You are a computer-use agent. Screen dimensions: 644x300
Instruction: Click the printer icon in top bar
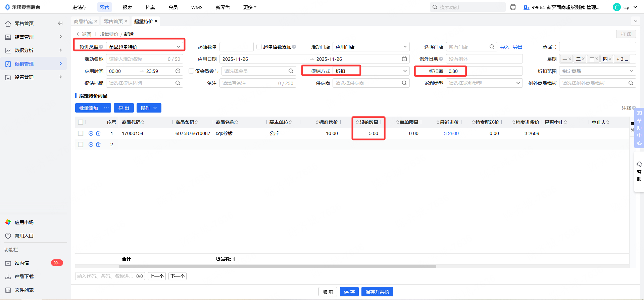[513, 7]
